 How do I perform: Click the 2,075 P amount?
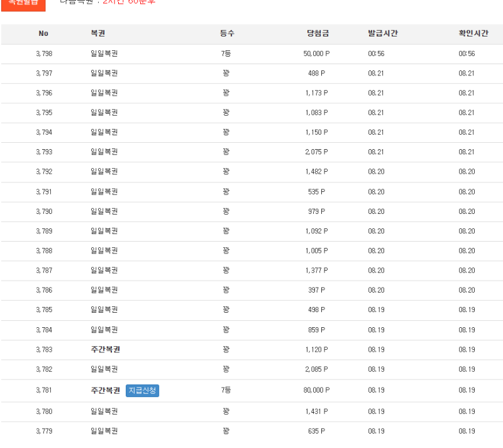click(x=316, y=152)
